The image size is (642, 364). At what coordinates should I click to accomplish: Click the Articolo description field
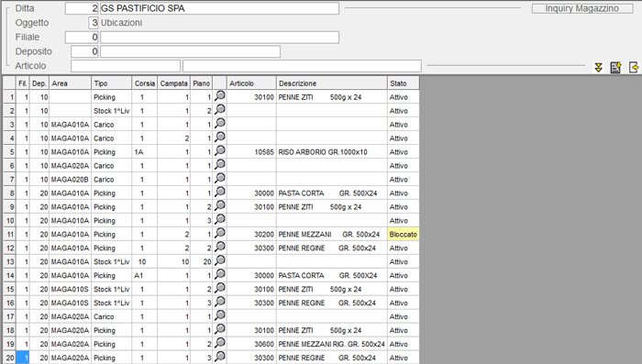(302, 66)
